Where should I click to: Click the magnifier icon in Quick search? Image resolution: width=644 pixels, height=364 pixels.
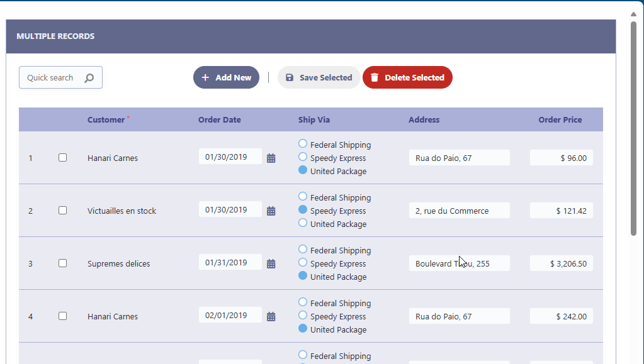pos(89,78)
